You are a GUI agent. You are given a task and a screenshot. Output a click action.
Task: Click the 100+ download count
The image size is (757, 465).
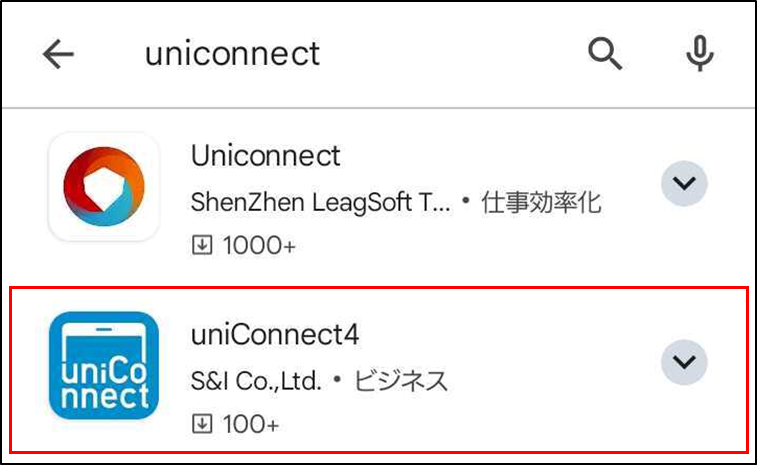coord(251,424)
